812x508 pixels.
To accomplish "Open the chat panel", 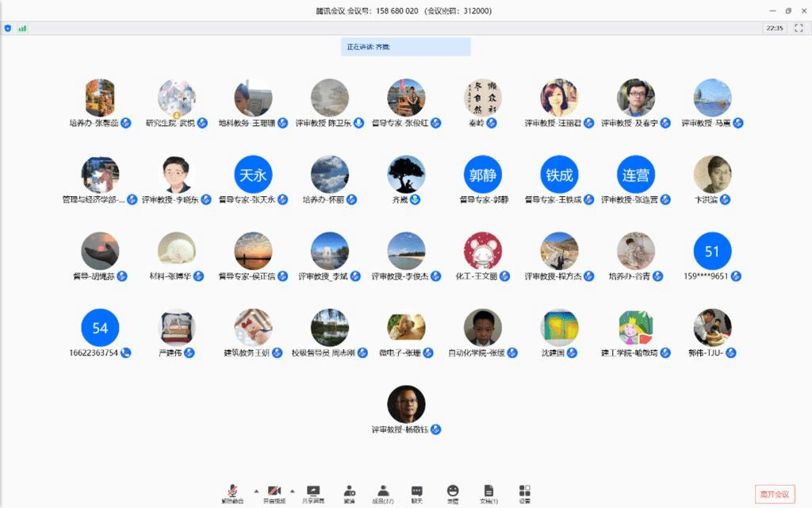I will [416, 493].
